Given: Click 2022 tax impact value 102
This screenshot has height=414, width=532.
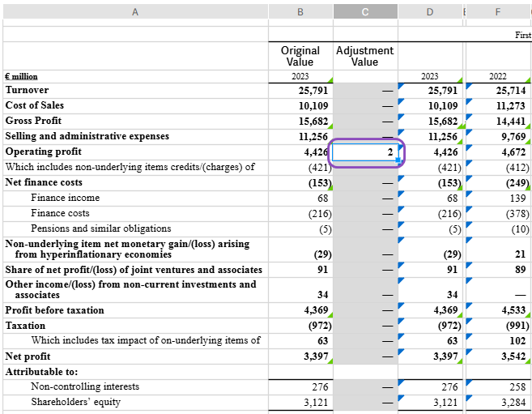Looking at the screenshot, I should tap(517, 341).
